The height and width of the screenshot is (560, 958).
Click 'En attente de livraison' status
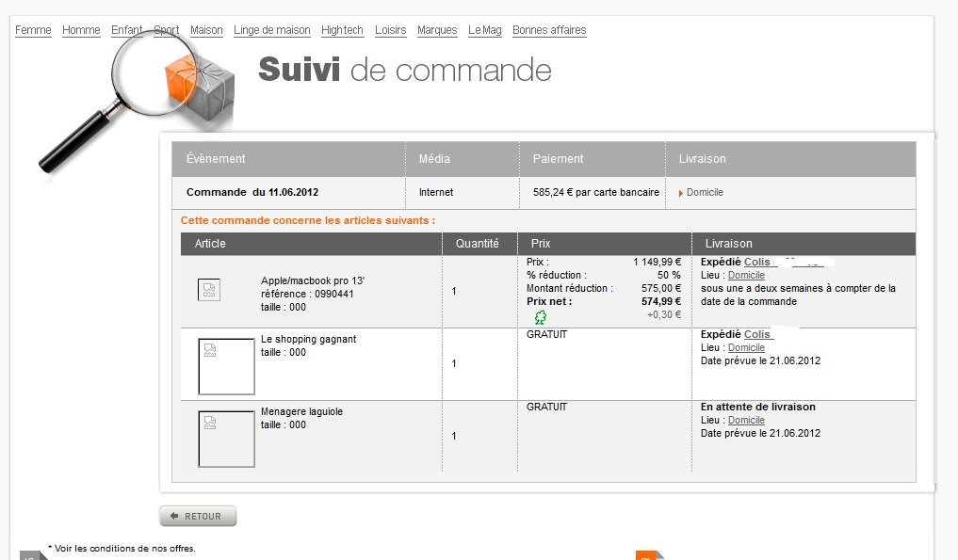[x=758, y=407]
